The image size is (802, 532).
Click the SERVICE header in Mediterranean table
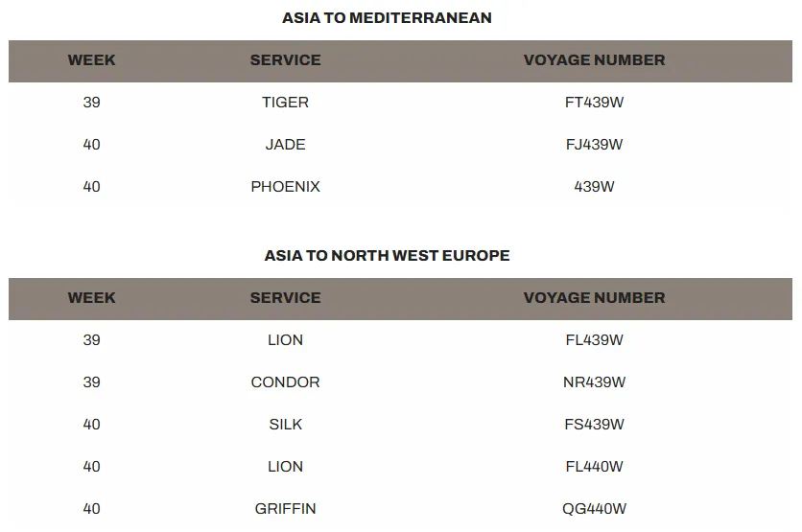(286, 60)
